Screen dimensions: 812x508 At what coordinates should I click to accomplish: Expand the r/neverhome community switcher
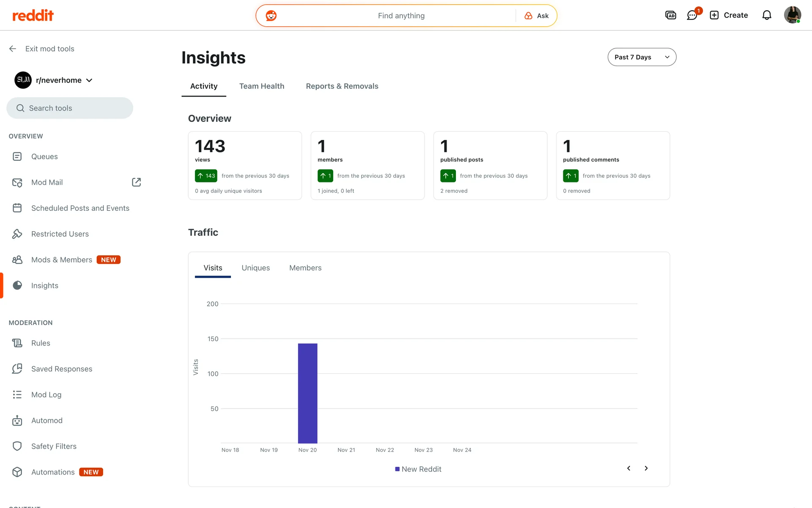pos(63,80)
